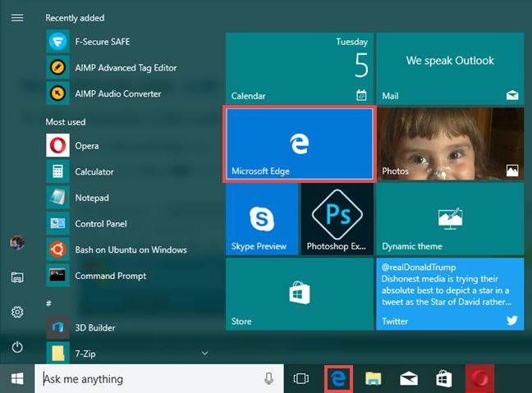Click the Power button in Start
Viewport: 532px width, 393px height.
17,347
